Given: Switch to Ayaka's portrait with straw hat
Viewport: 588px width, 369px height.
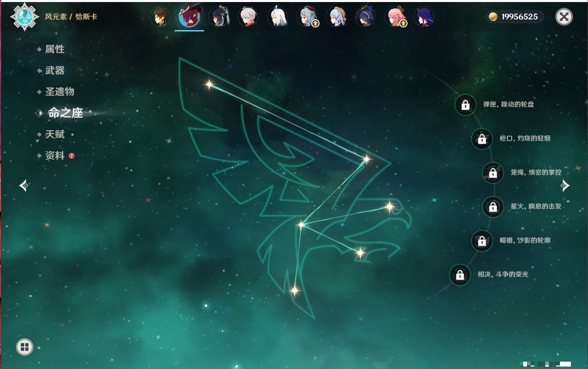Looking at the screenshot, I should [336, 17].
